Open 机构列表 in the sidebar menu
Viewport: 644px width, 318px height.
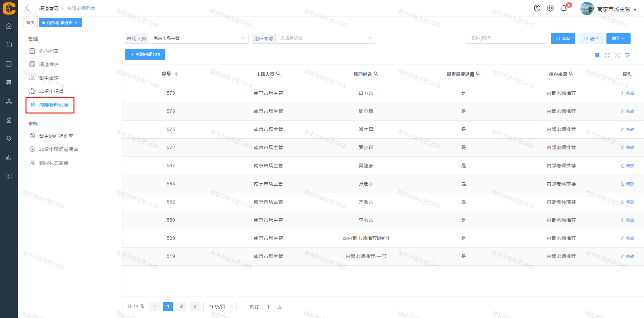click(x=49, y=51)
